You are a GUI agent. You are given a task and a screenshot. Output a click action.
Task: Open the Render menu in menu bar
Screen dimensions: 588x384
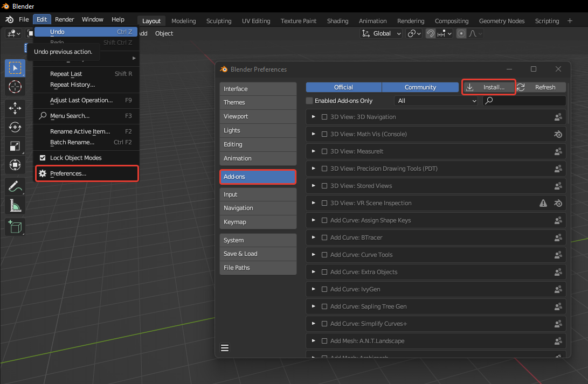tap(65, 19)
